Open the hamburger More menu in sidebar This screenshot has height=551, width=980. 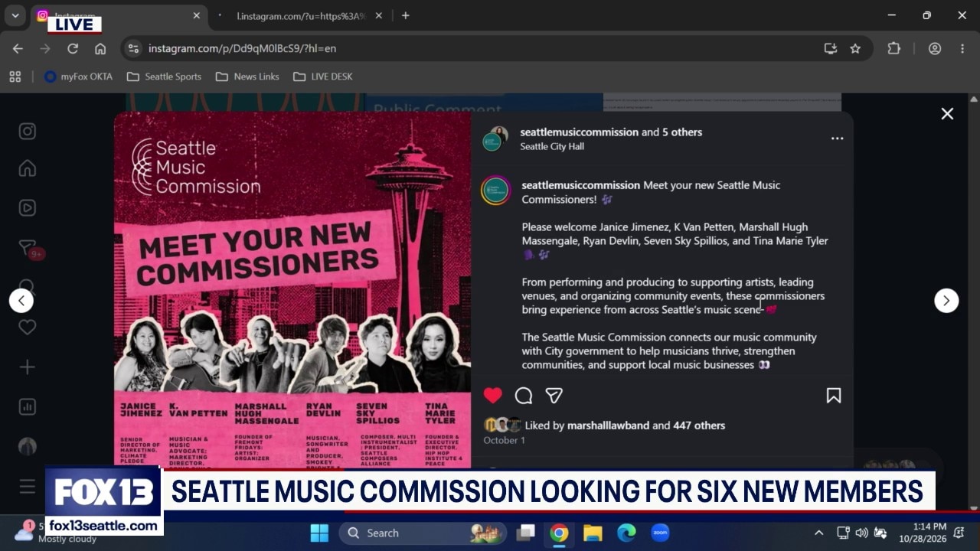point(28,487)
